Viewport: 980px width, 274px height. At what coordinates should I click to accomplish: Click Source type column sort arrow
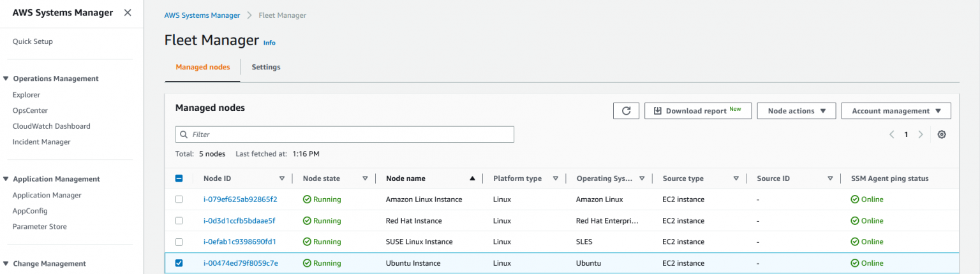[x=736, y=179]
